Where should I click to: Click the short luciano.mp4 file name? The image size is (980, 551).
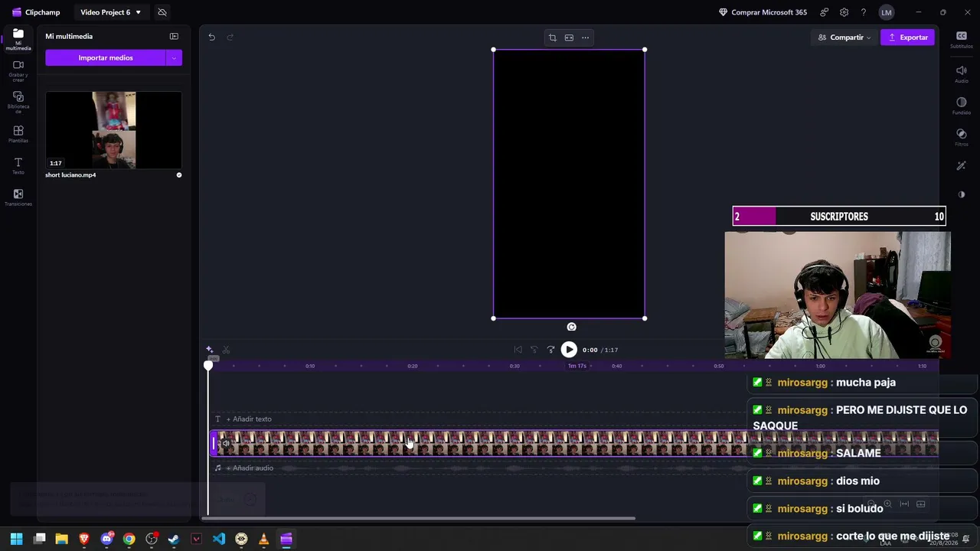pyautogui.click(x=70, y=175)
